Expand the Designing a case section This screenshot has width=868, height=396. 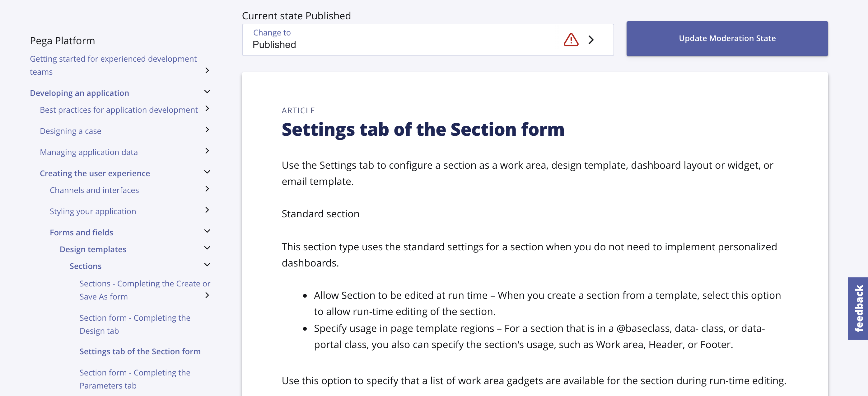point(207,130)
